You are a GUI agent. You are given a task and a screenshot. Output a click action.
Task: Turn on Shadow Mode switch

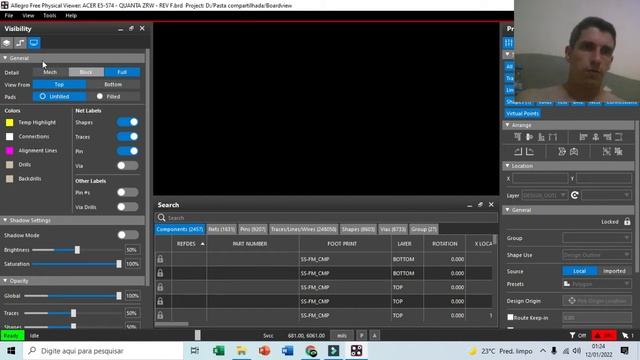(x=128, y=235)
